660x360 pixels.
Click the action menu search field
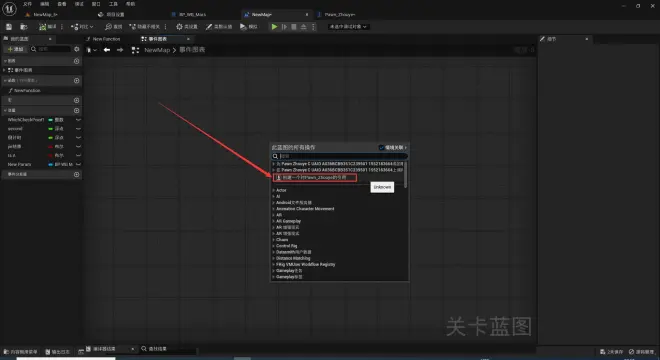pyautogui.click(x=340, y=156)
